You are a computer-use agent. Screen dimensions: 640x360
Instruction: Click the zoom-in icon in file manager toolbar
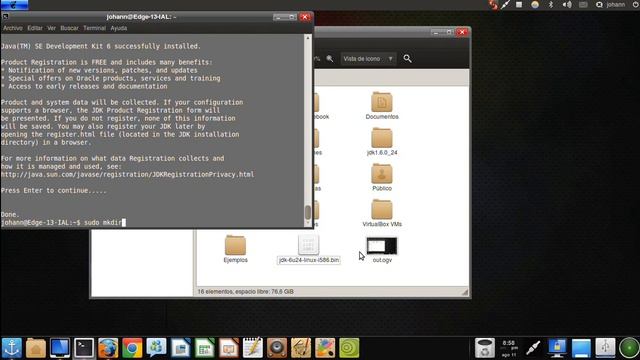(329, 59)
